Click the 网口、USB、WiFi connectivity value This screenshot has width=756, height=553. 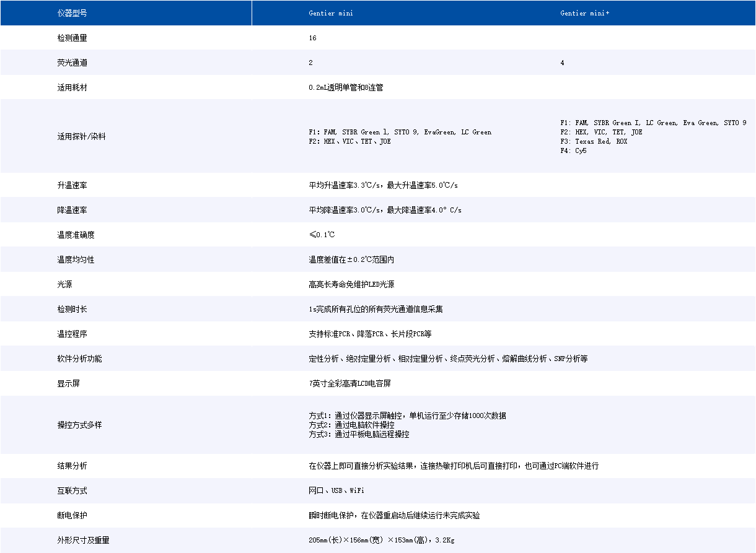[336, 490]
